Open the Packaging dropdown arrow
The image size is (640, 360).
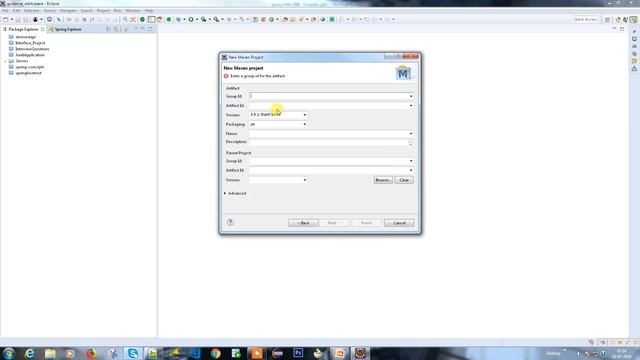[x=304, y=124]
